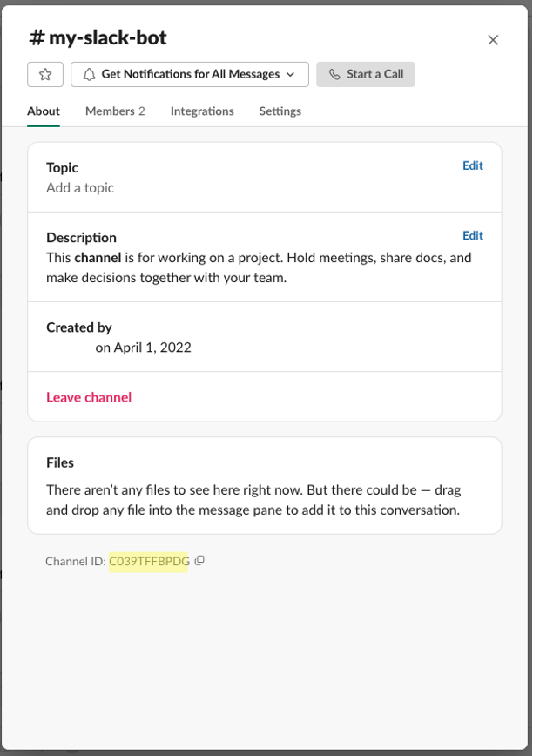This screenshot has width=533, height=756.
Task: Leave the my-slack-bot channel
Action: click(89, 397)
